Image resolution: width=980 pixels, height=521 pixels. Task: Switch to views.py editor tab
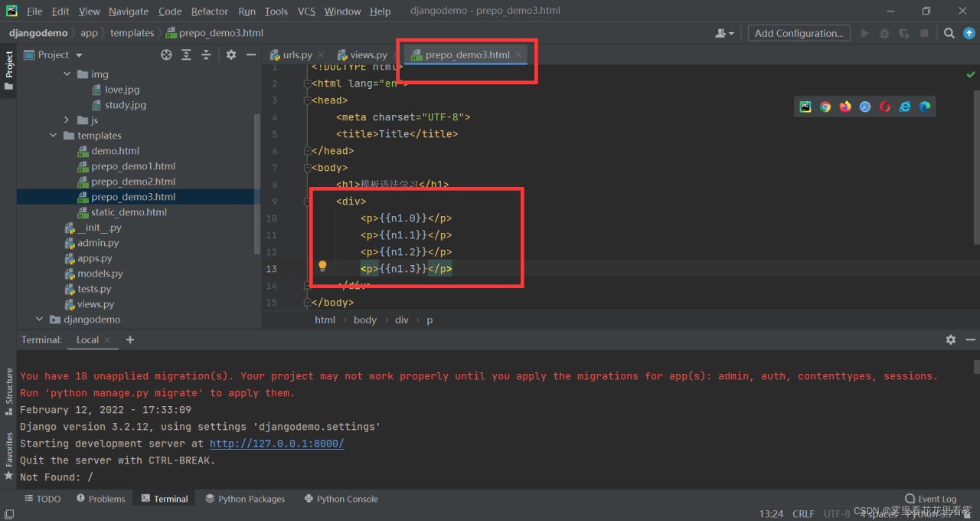coord(368,55)
